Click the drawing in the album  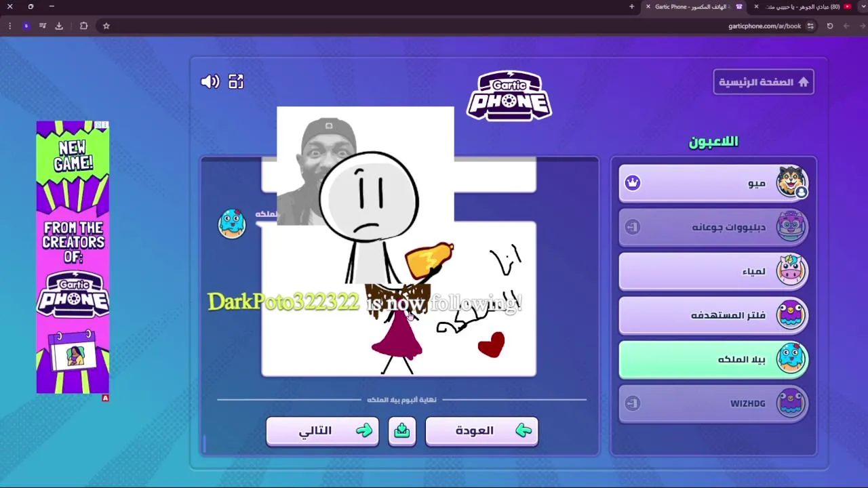(399, 298)
